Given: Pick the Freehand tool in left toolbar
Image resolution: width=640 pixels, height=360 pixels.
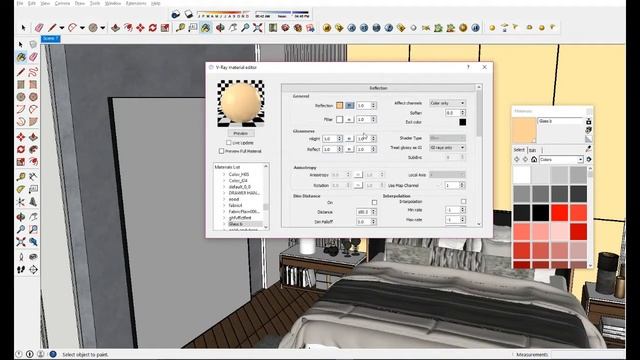Looking at the screenshot, I should point(33,72).
